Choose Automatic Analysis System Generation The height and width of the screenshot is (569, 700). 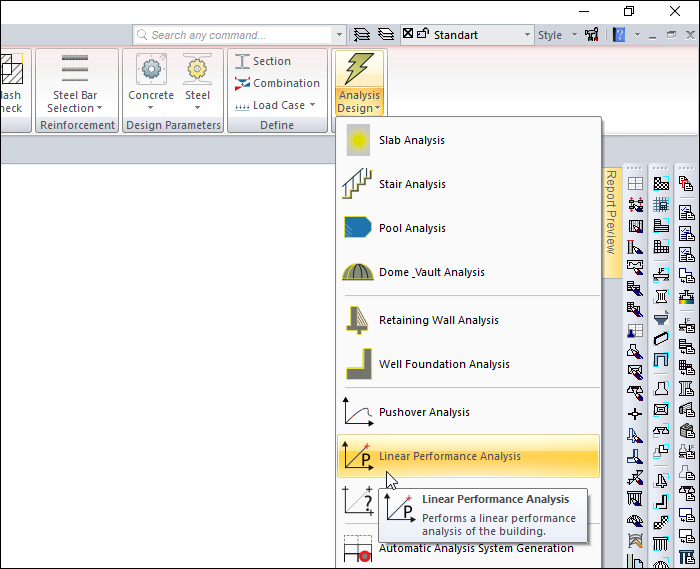[x=476, y=548]
